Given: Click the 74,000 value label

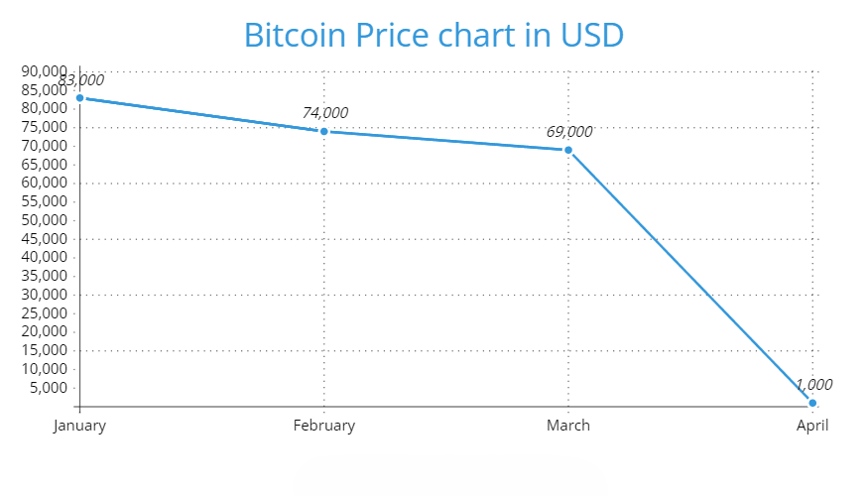Looking at the screenshot, I should 324,113.
